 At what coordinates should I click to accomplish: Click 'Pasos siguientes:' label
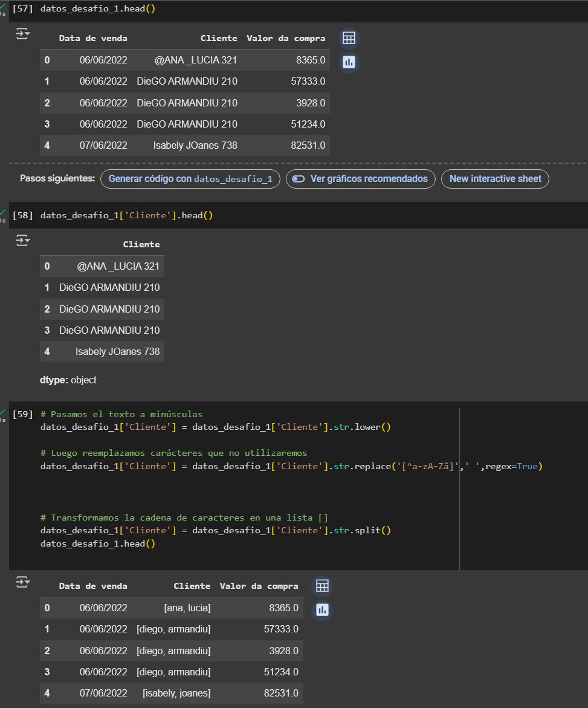(x=57, y=178)
